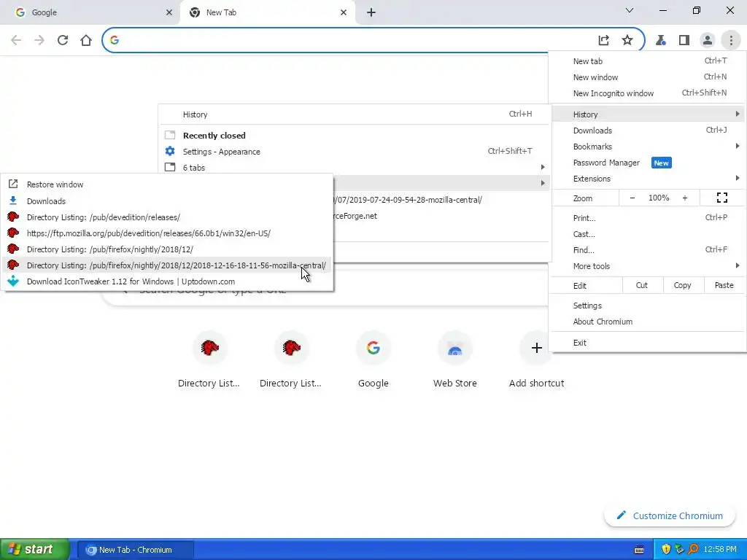The height and width of the screenshot is (560, 747).
Task: Select Cast menu item
Action: [x=648, y=234]
